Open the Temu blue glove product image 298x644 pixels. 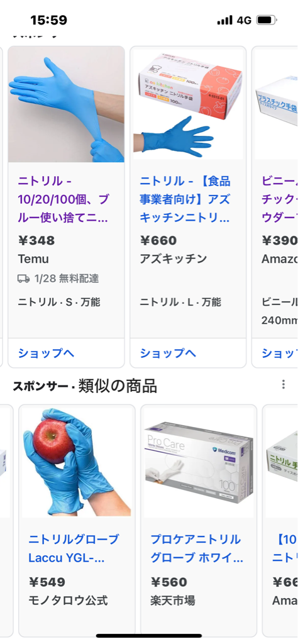click(x=67, y=104)
